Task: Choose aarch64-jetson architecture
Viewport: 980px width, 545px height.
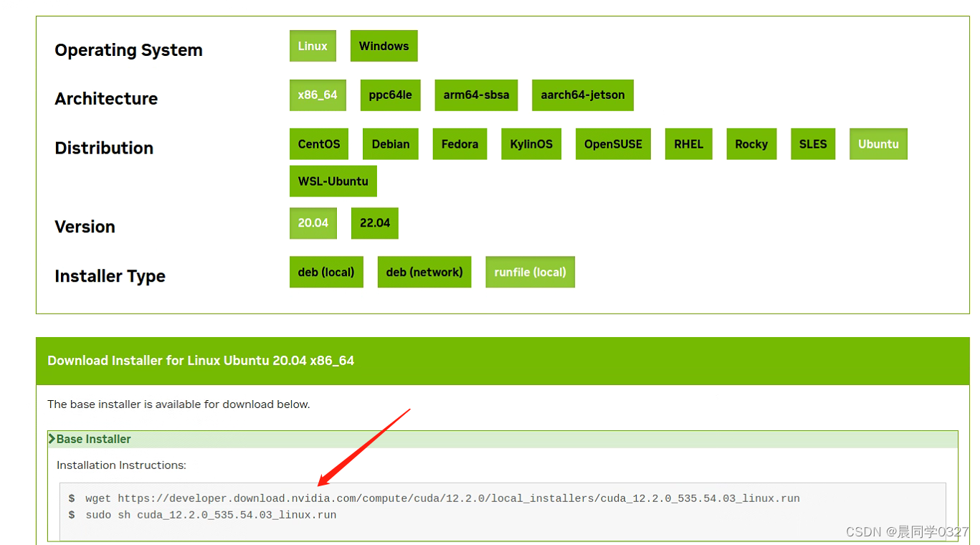Action: click(x=582, y=95)
